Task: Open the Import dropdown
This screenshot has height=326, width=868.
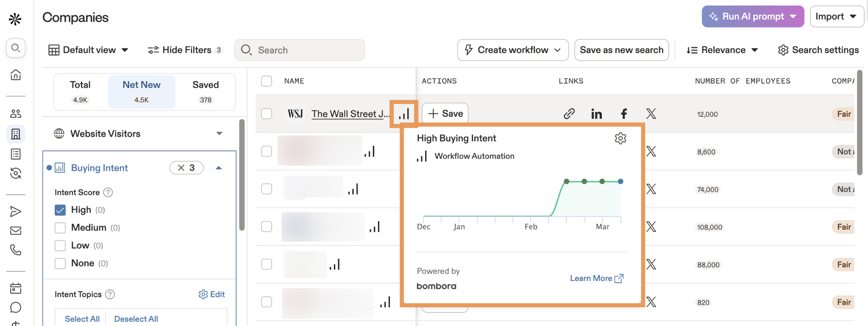Action: [837, 17]
